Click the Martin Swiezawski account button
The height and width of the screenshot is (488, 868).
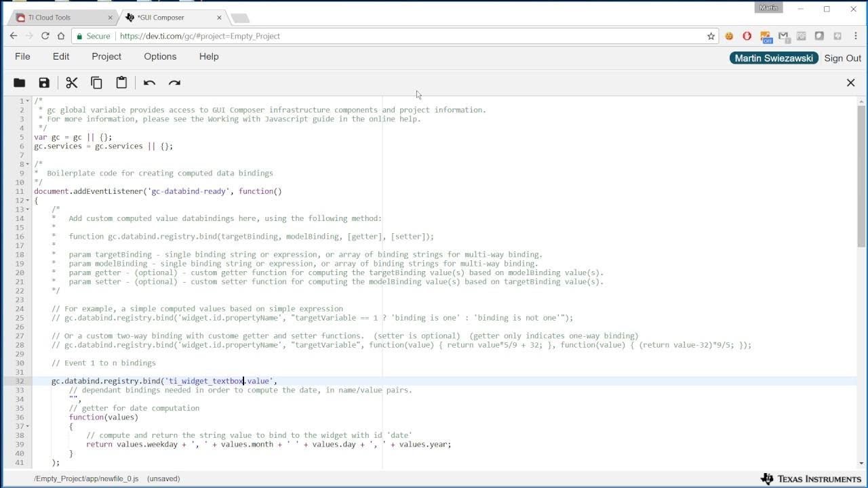tap(774, 58)
